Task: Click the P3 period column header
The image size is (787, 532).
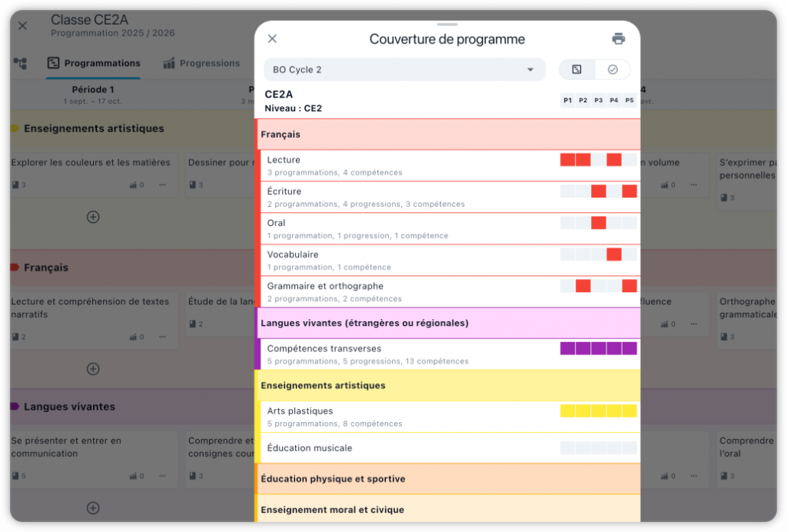Action: coord(598,101)
